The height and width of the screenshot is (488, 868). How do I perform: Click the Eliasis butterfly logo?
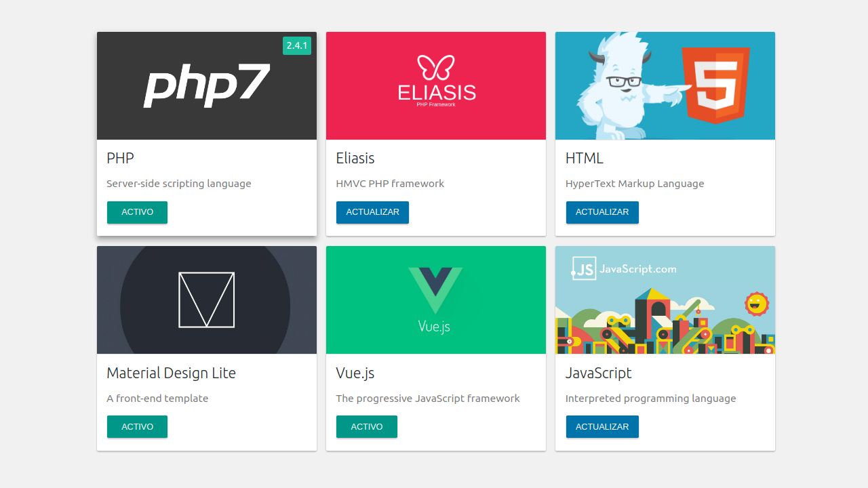pos(435,67)
